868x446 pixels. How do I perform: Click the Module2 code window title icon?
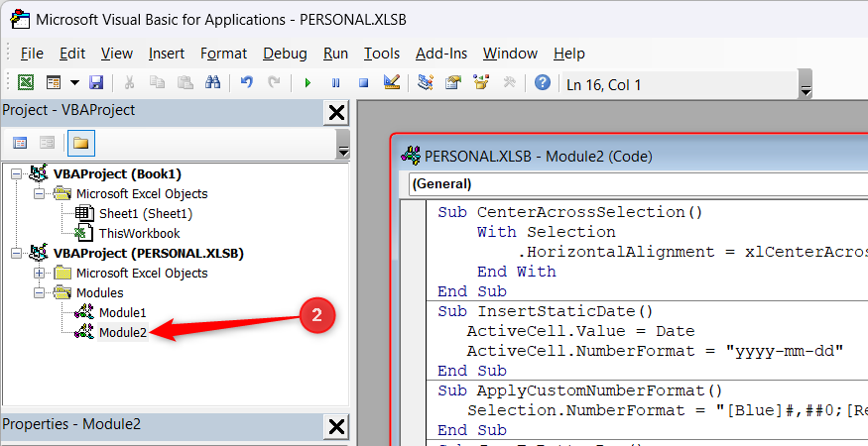coord(411,156)
